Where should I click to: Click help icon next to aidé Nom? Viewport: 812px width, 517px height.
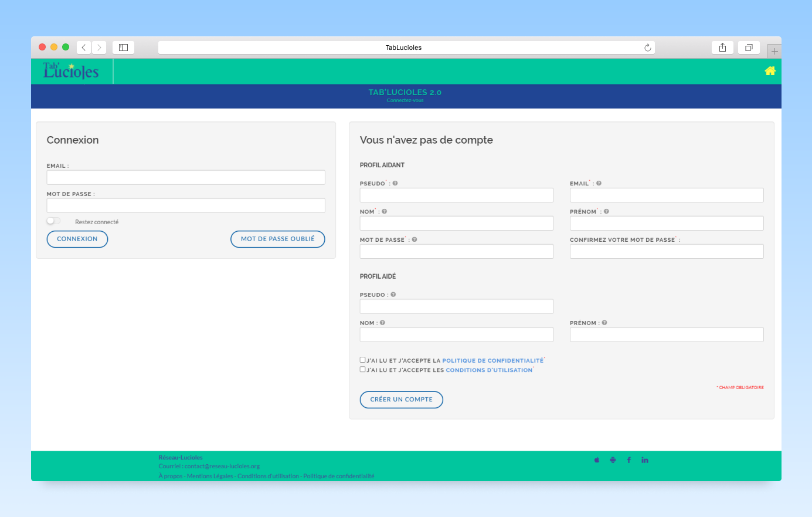tap(382, 323)
